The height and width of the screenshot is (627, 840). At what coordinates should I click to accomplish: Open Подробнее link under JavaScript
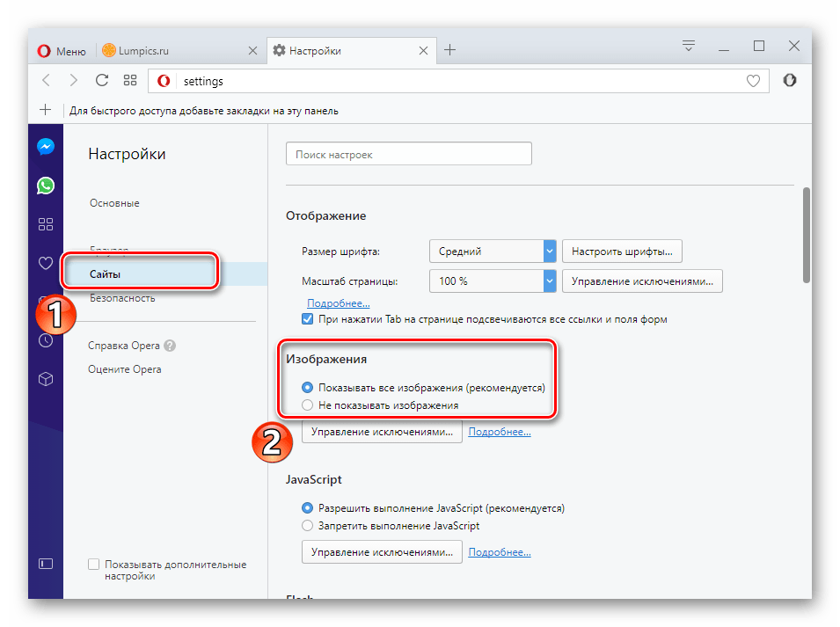[x=500, y=552]
